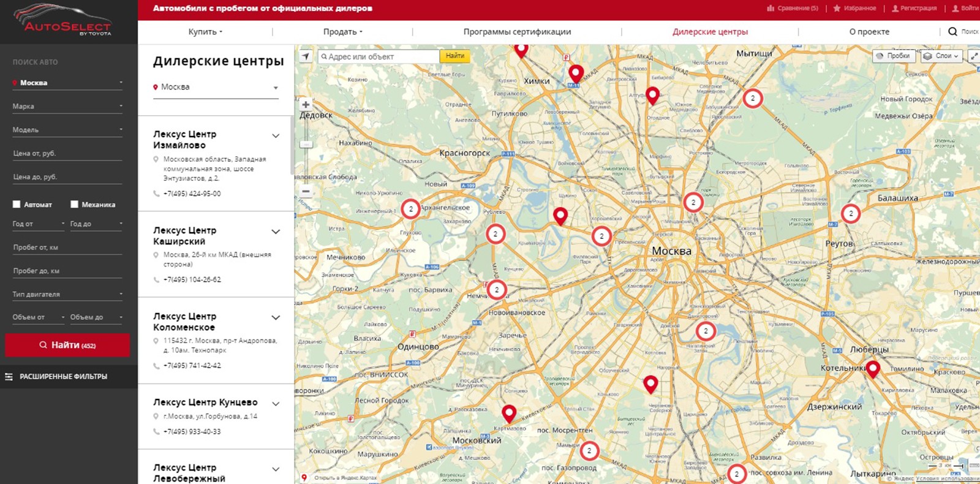Click the Пробег до, км field
This screenshot has width=980, height=484.
[x=67, y=271]
